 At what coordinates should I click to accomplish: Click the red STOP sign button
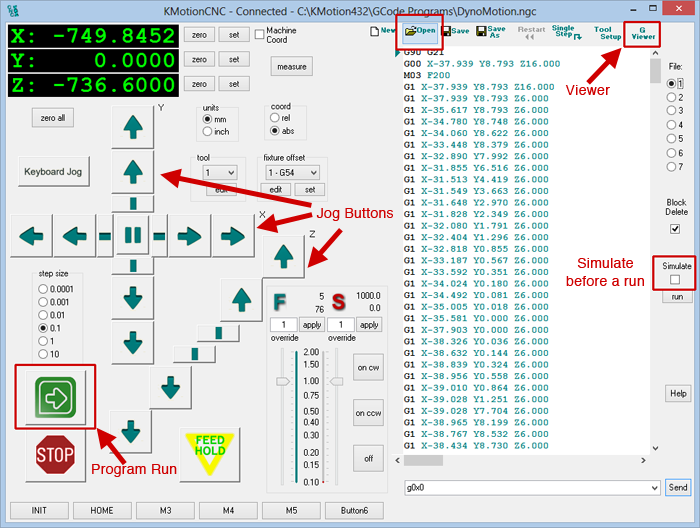pyautogui.click(x=56, y=456)
